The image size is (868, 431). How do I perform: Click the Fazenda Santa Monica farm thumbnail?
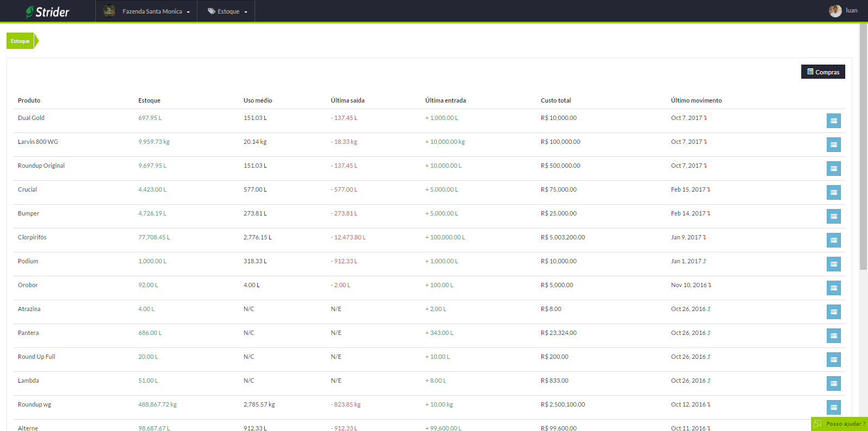[110, 11]
